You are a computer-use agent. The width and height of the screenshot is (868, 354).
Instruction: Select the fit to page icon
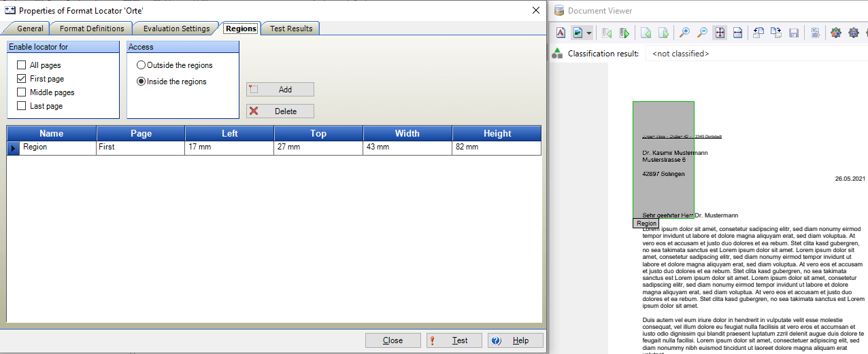point(720,33)
